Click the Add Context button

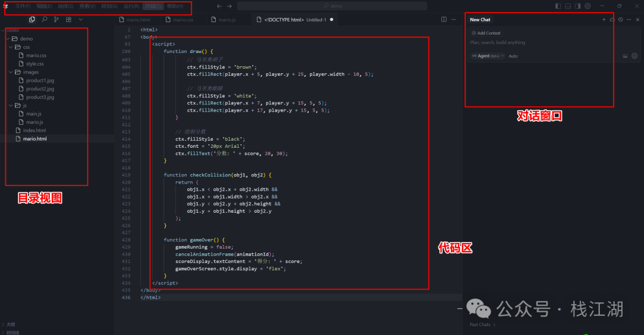(x=486, y=33)
